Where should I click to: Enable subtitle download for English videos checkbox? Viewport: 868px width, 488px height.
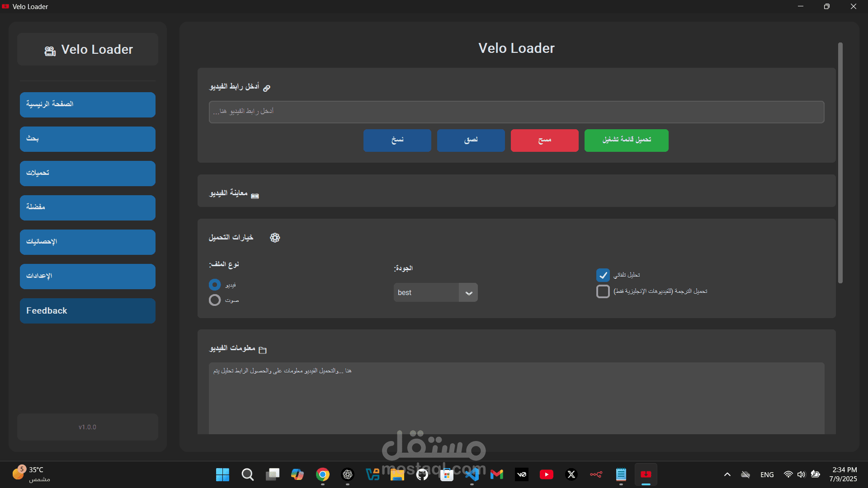pyautogui.click(x=603, y=291)
